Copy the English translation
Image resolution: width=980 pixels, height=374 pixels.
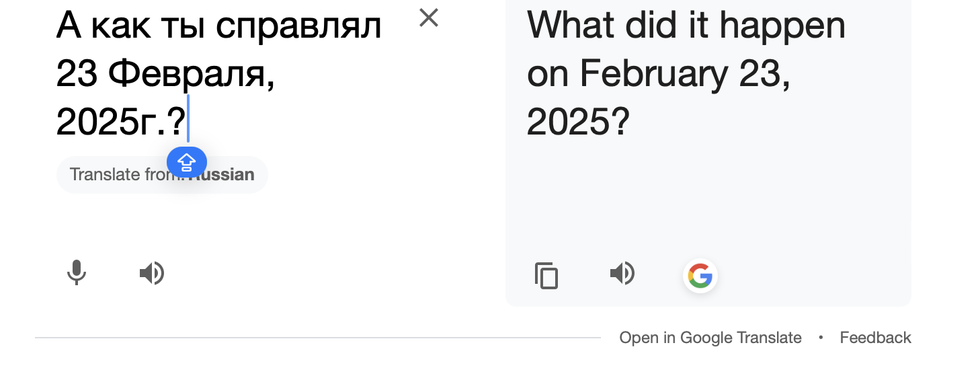pyautogui.click(x=546, y=275)
